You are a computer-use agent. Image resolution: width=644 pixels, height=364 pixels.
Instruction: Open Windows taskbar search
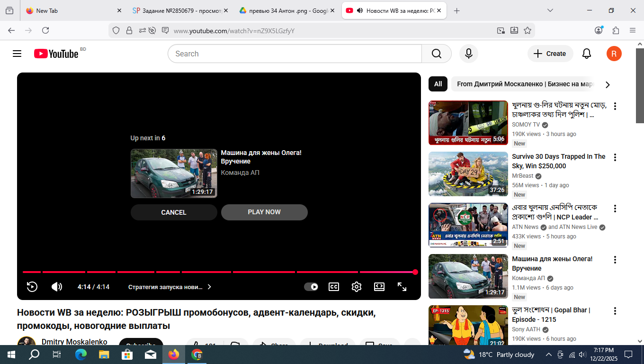34,355
